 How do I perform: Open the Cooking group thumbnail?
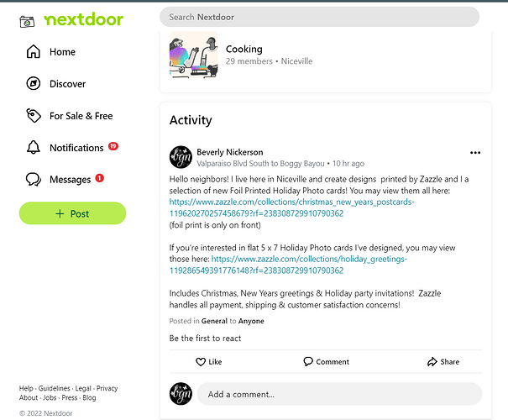(194, 55)
